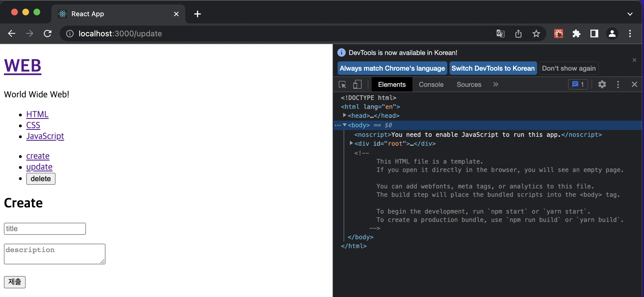This screenshot has height=297, width=644.
Task: Open the JavaScript topic link
Action: click(45, 136)
